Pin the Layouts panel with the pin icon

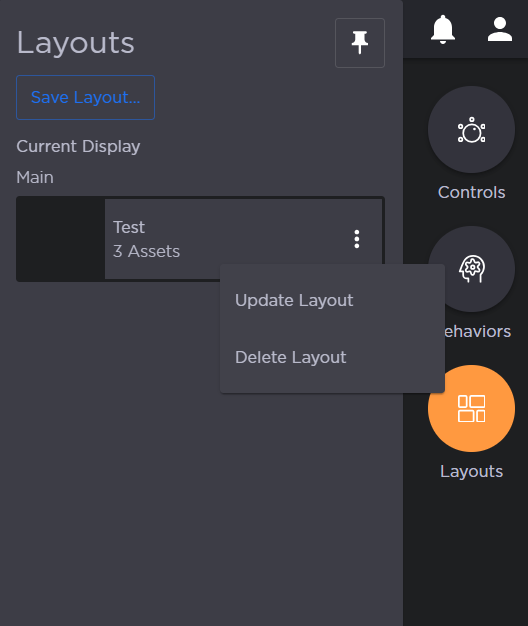tap(360, 43)
